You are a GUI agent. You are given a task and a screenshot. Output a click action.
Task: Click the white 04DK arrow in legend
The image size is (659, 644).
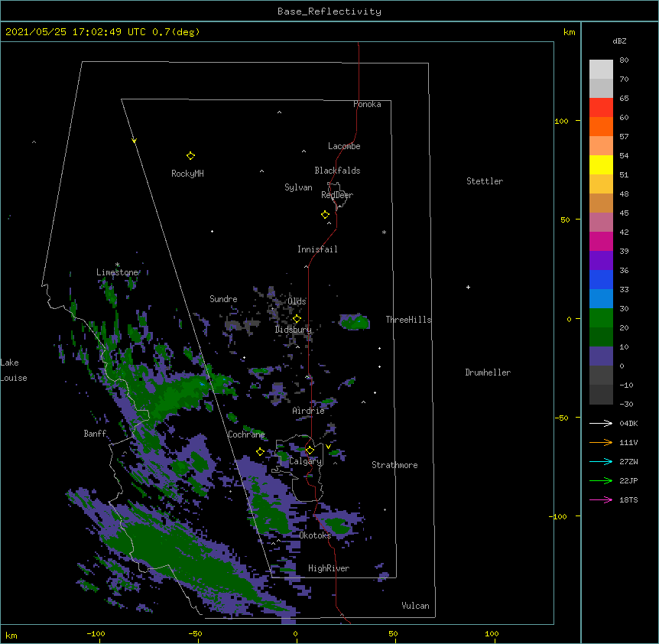[x=601, y=423]
